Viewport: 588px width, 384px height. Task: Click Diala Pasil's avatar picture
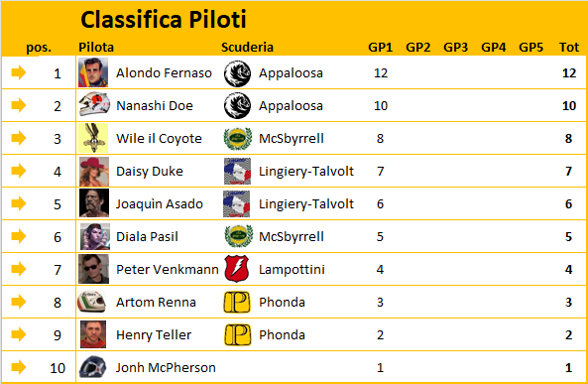pyautogui.click(x=95, y=236)
